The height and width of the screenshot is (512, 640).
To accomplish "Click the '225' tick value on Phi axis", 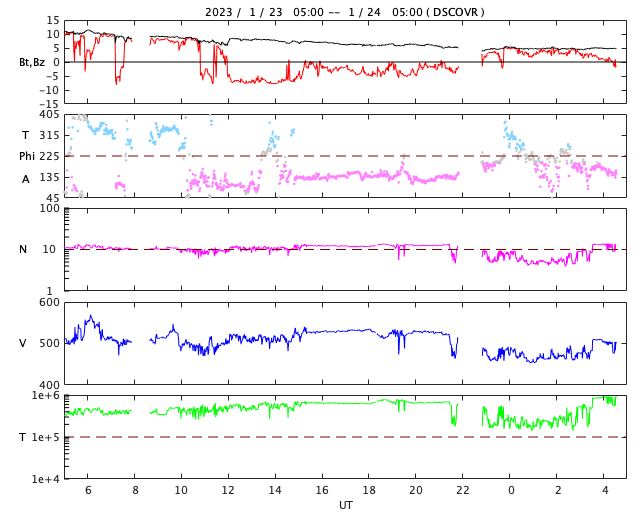I will [49, 156].
